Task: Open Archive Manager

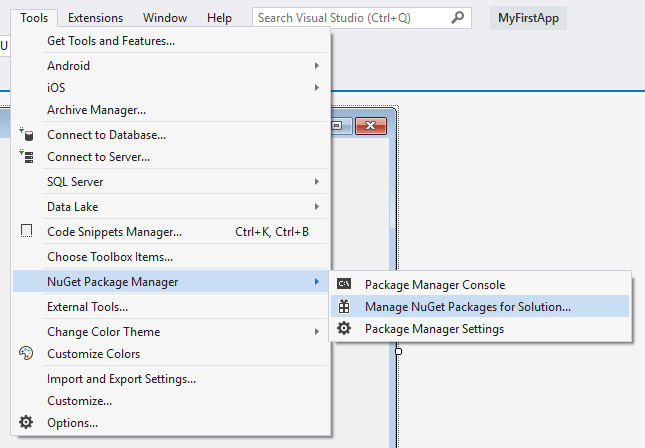Action: [x=171, y=110]
